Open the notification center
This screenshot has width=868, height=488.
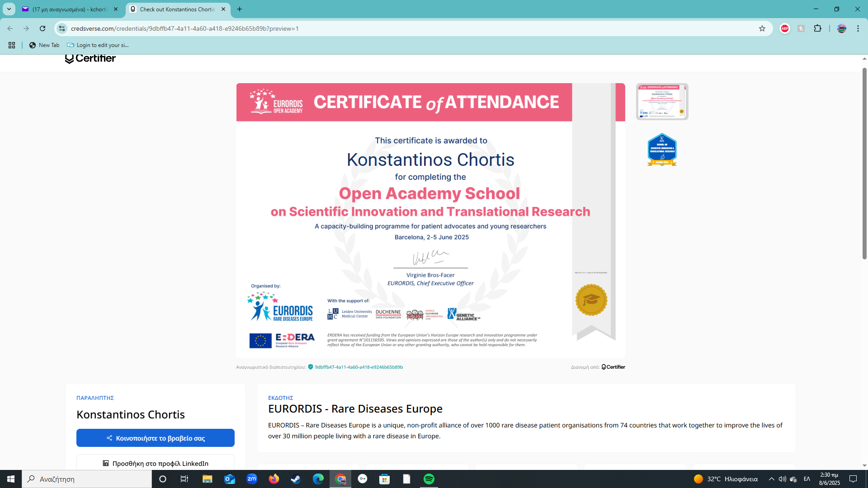pos(854,479)
